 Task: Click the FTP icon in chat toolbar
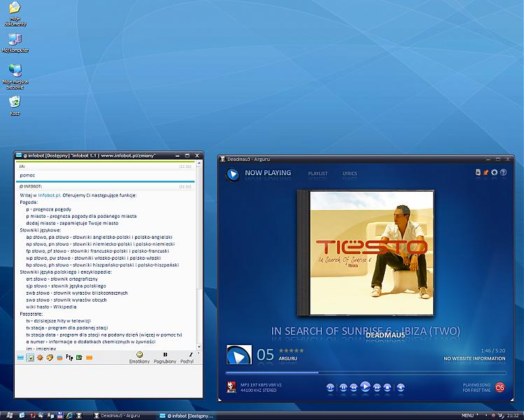click(69, 358)
